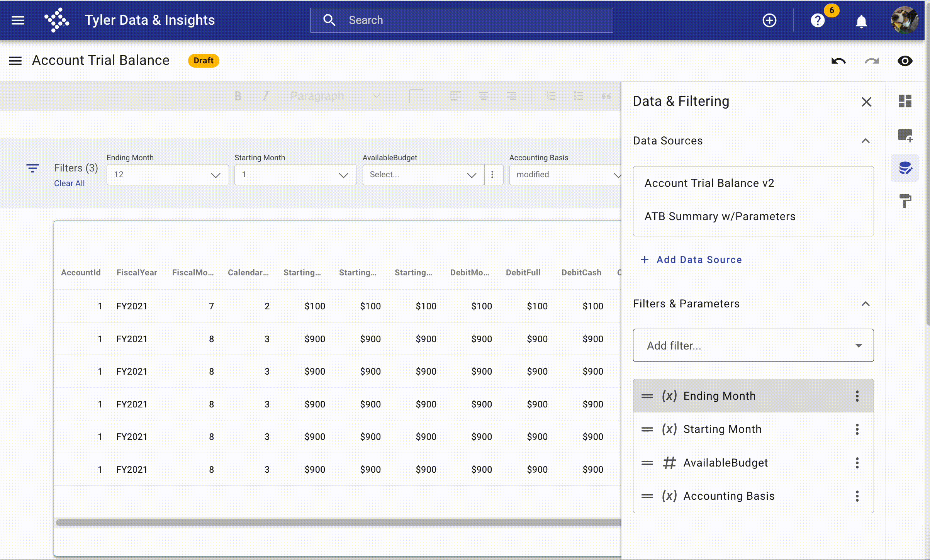Open the story menu next to Account Trial Balance

click(x=15, y=61)
